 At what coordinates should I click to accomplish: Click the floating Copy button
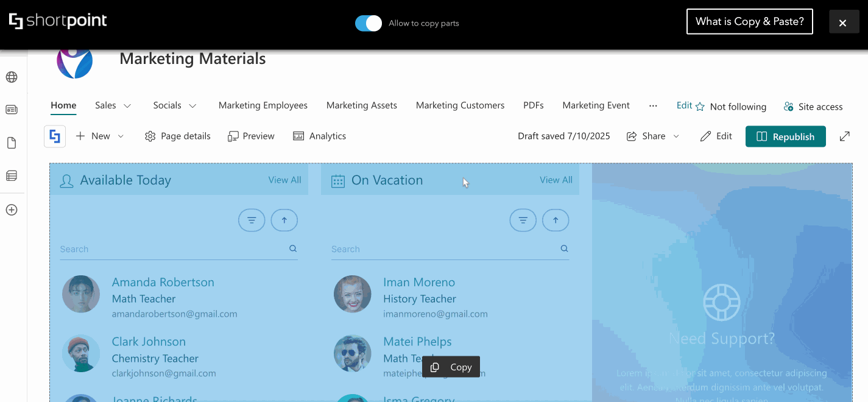[451, 367]
